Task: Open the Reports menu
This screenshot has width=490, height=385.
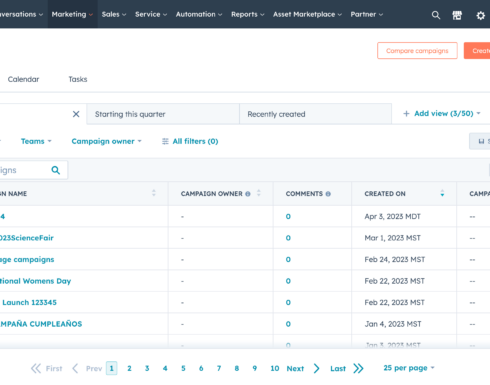Action: [248, 14]
